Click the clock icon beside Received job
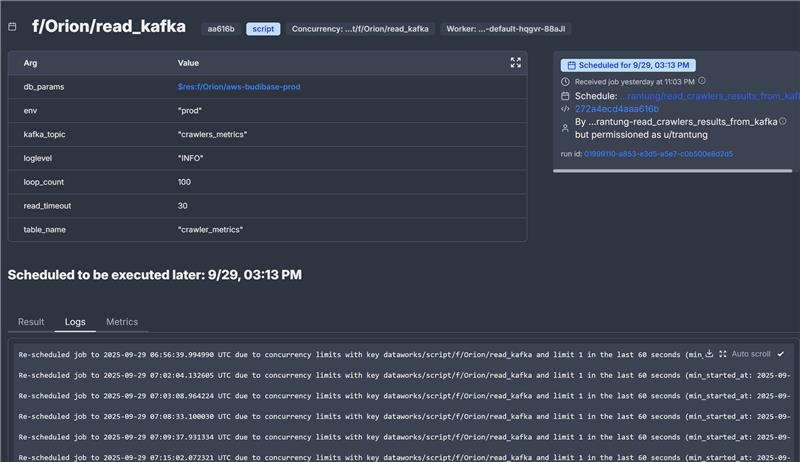The image size is (800, 462). click(565, 82)
